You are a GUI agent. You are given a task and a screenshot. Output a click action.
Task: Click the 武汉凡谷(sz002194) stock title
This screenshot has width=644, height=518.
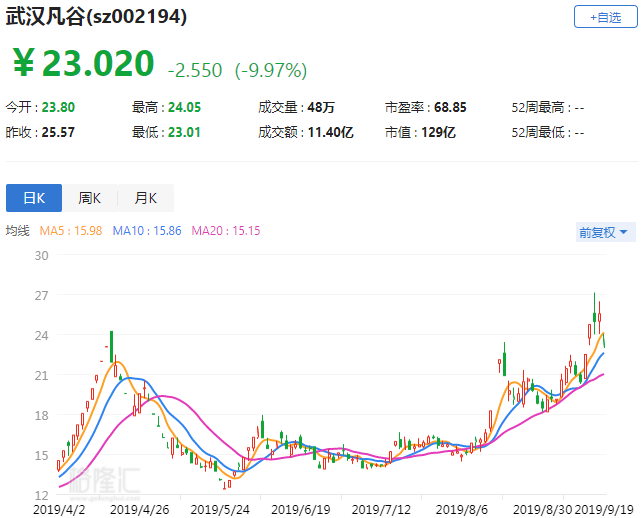tap(96, 18)
